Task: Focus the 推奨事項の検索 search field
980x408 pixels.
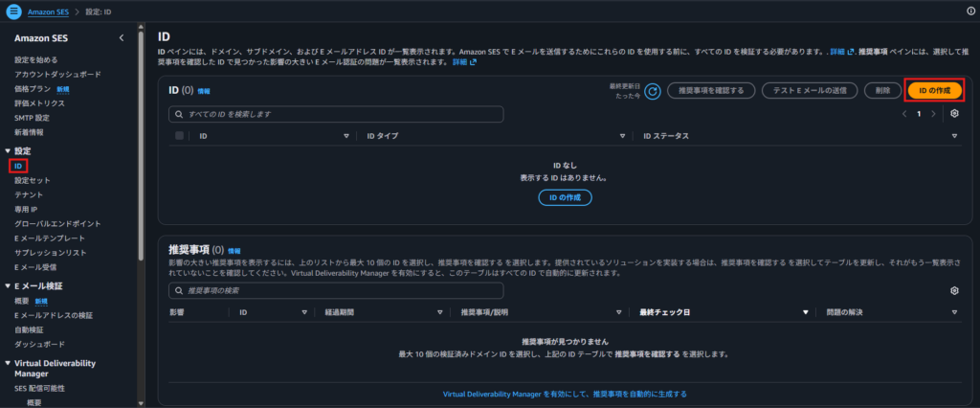Action: [336, 291]
